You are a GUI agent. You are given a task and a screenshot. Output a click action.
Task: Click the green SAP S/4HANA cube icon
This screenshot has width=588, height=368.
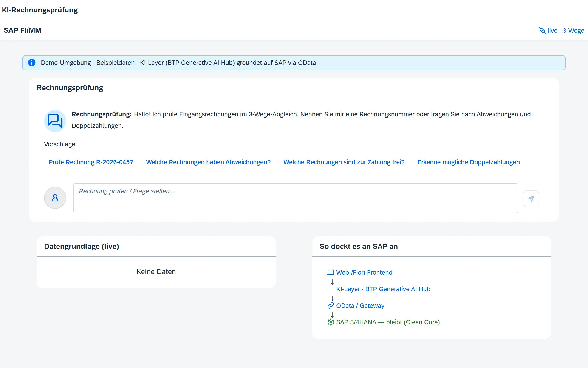tap(331, 322)
